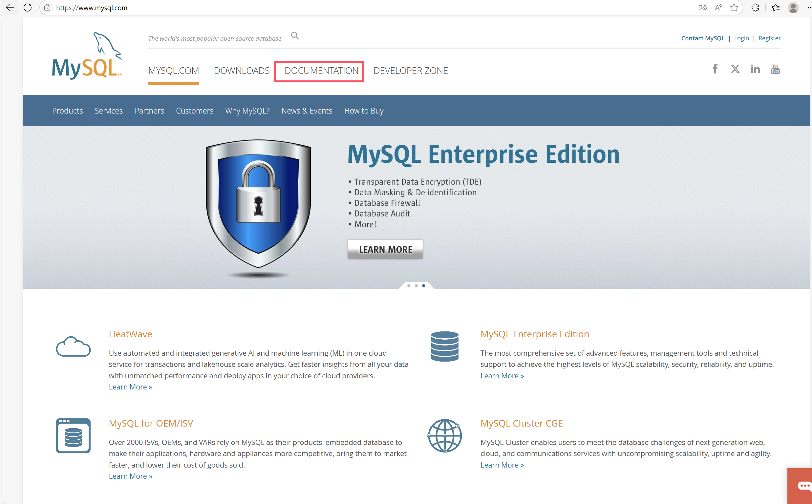This screenshot has width=812, height=504.
Task: Click the LEARN MORE banner button
Action: coord(385,249)
